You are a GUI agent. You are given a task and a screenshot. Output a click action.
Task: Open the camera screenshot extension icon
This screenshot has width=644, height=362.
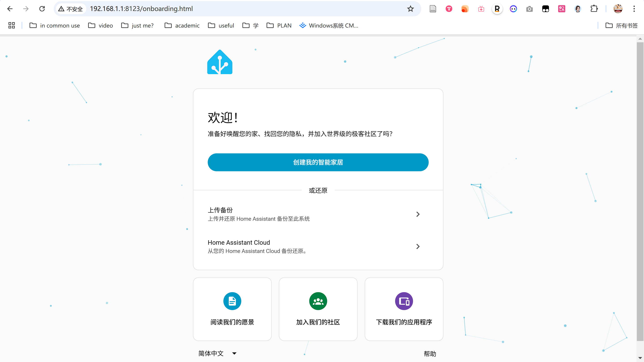click(x=529, y=9)
